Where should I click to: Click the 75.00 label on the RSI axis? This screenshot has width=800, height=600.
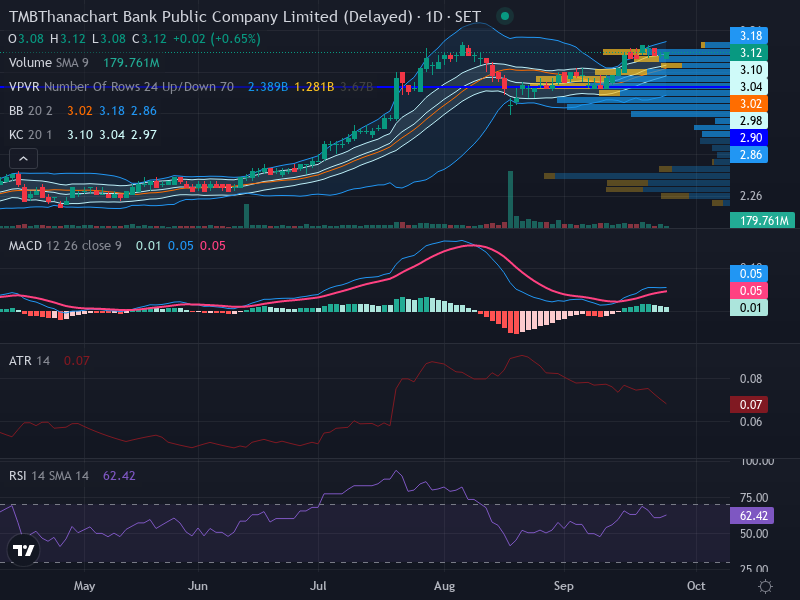(754, 497)
